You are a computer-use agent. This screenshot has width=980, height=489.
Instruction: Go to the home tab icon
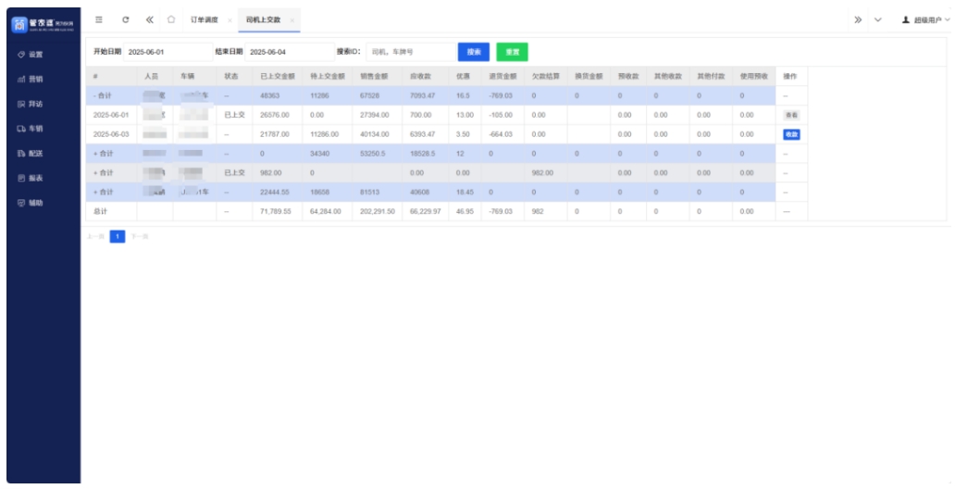(x=170, y=19)
